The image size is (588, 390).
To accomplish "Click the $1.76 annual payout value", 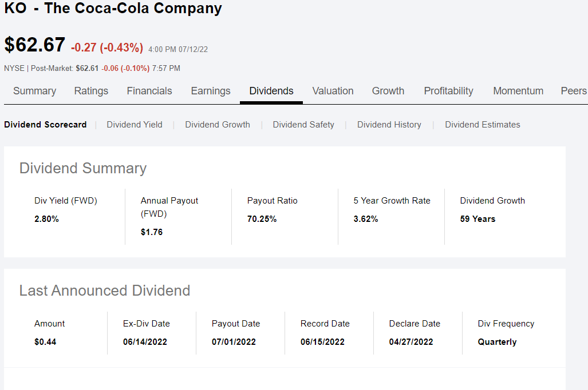I will (x=152, y=232).
